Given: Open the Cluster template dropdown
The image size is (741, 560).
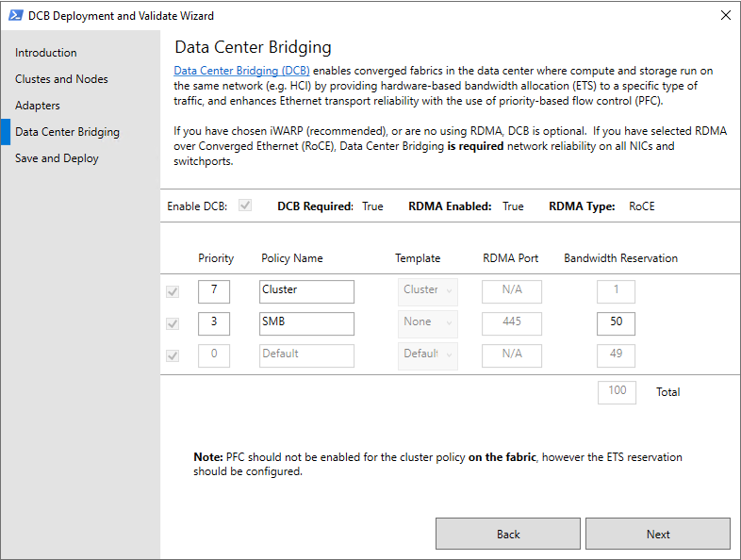Looking at the screenshot, I should pyautogui.click(x=428, y=291).
